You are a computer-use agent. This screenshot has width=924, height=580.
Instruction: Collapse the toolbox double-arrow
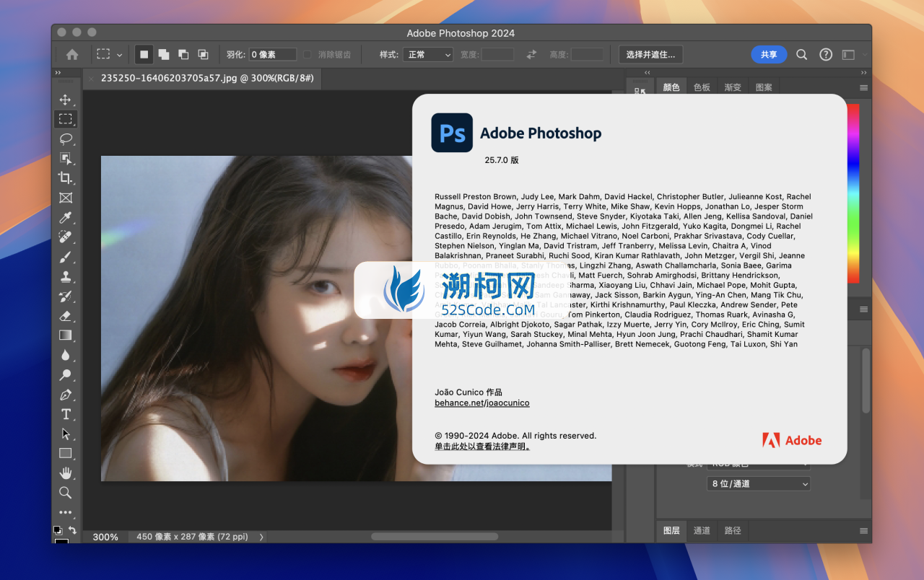point(58,73)
